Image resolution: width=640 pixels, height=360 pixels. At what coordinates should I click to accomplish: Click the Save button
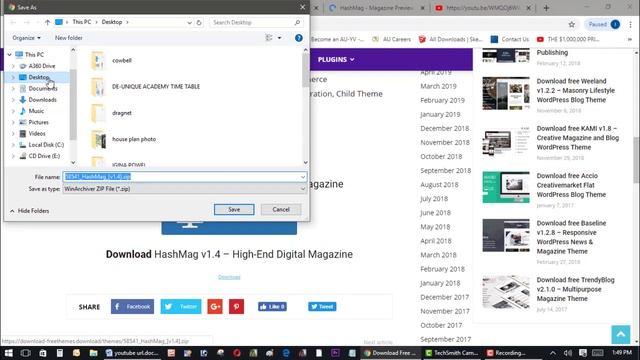234,209
